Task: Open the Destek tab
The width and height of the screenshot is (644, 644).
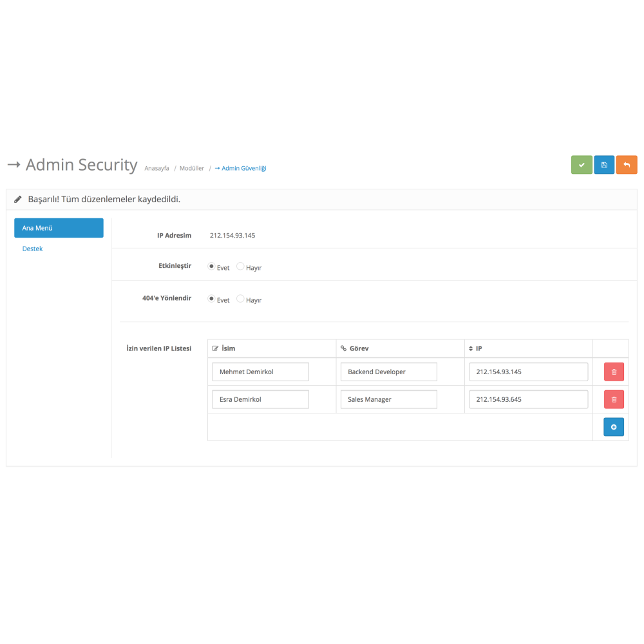Action: 32,248
